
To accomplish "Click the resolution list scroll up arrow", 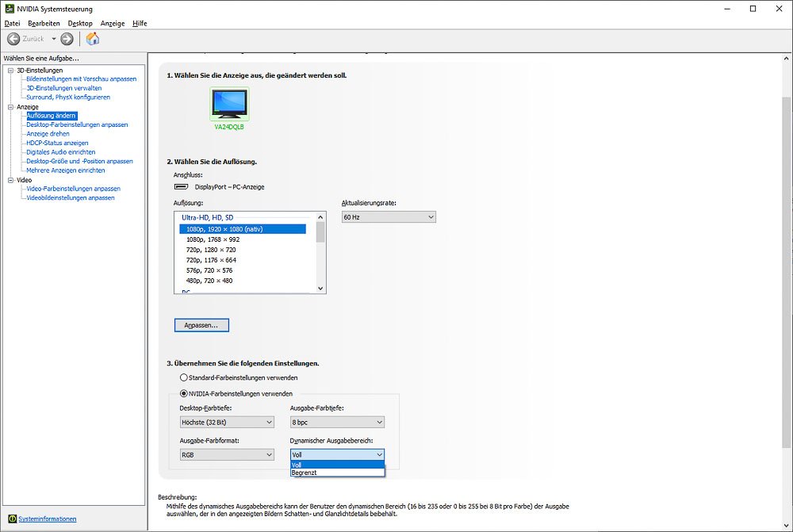I will 320,217.
